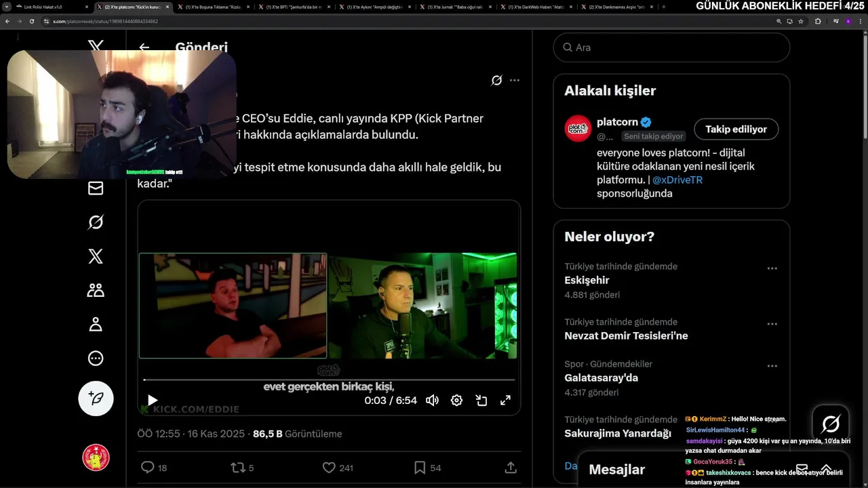Reload the page

click(x=31, y=21)
